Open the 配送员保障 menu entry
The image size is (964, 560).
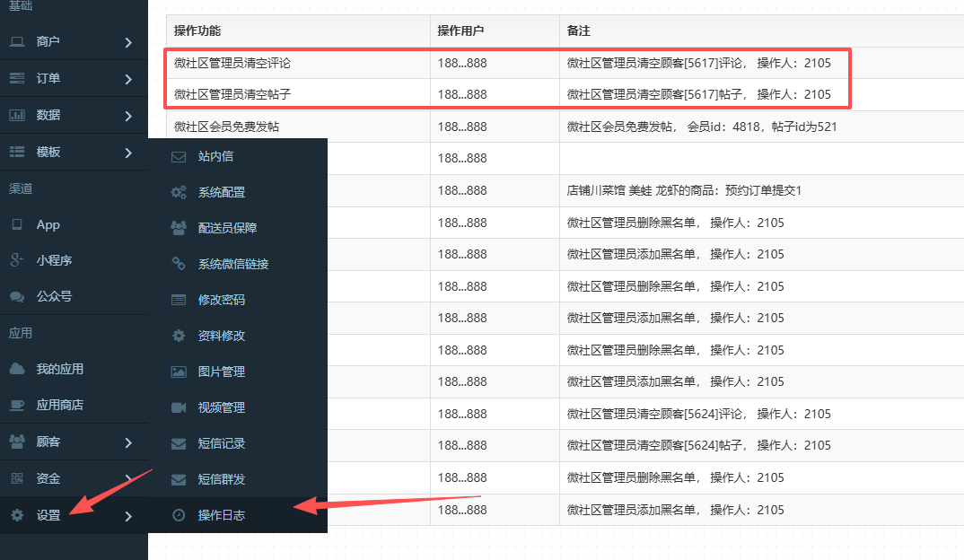(227, 228)
